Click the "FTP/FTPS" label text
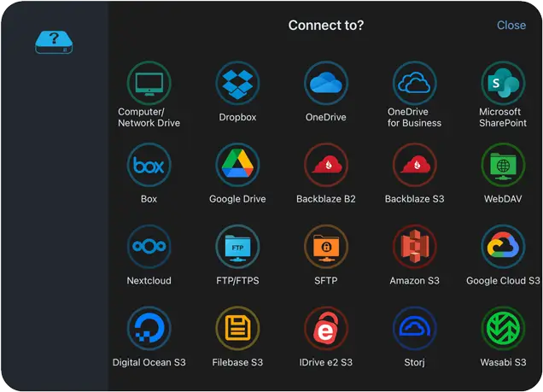This screenshot has height=392, width=543. coord(237,280)
